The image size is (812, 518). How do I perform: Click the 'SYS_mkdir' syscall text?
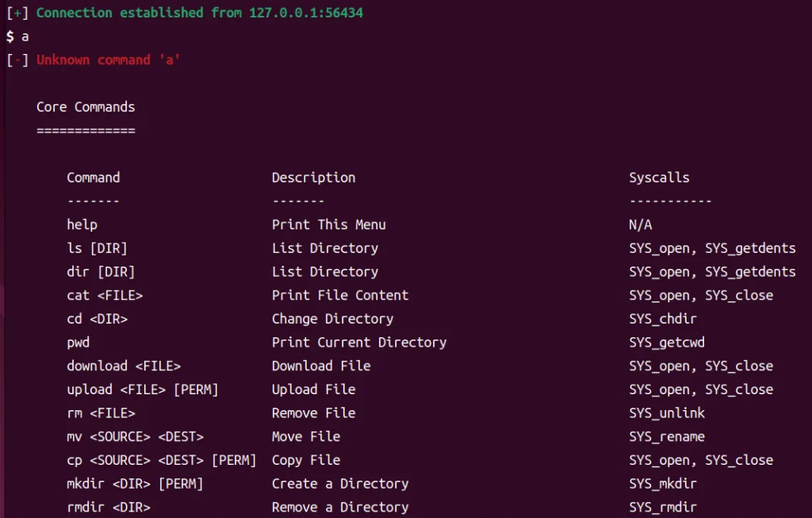click(663, 484)
